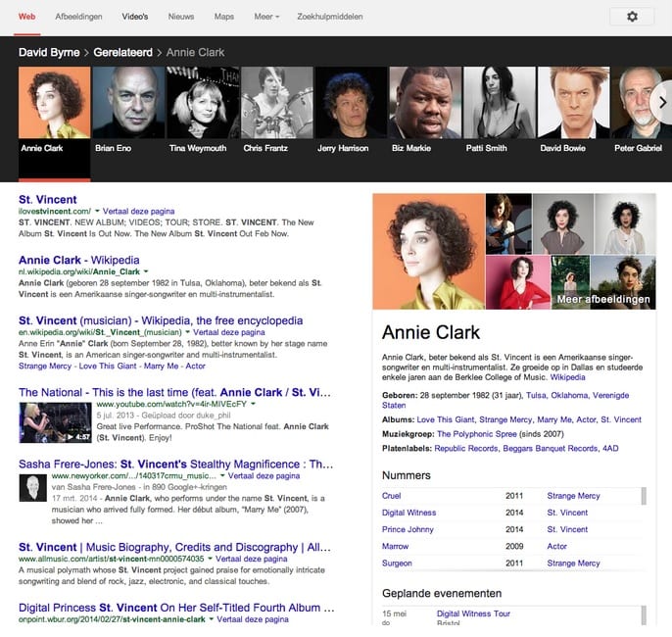Select Chris Frantz carousel thumbnail
This screenshot has width=672, height=637.
point(277,103)
